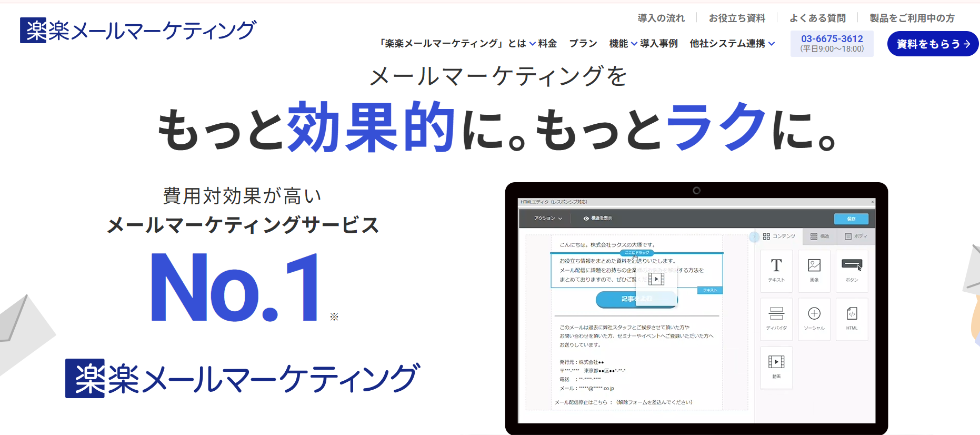The image size is (980, 435).
Task: Click the テキスト (Text) block icon
Action: (x=776, y=265)
